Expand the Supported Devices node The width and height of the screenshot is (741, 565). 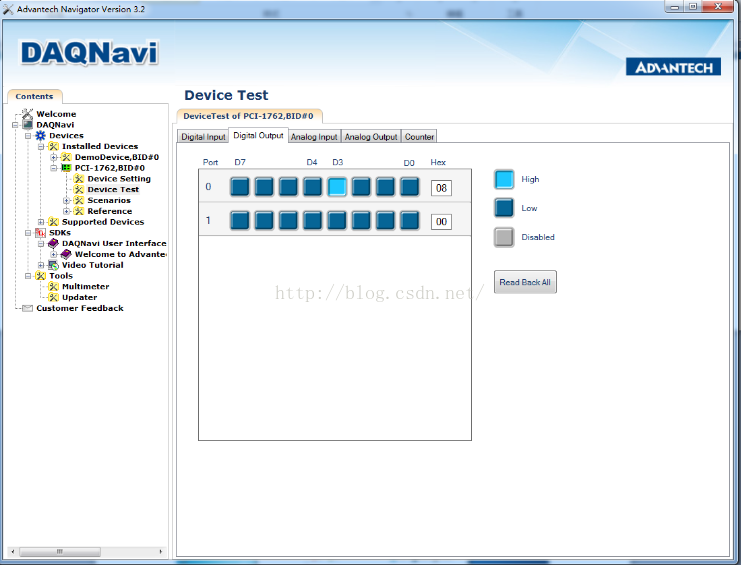41,223
